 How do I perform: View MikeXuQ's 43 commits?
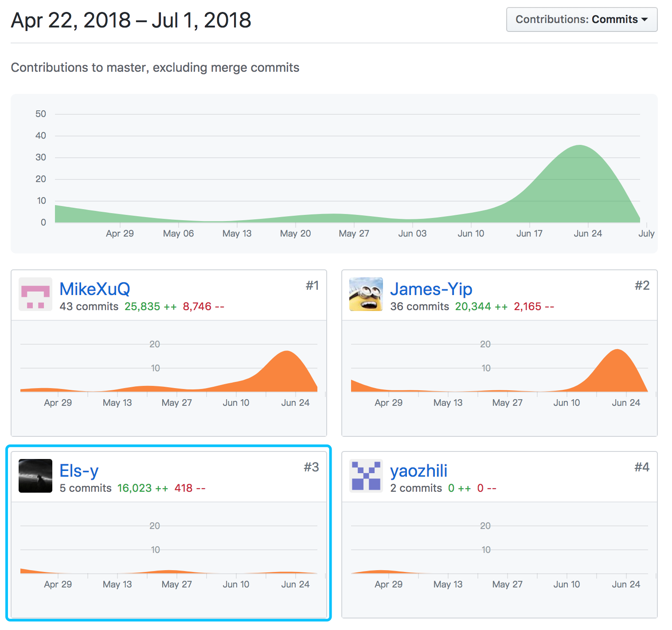pyautogui.click(x=89, y=307)
